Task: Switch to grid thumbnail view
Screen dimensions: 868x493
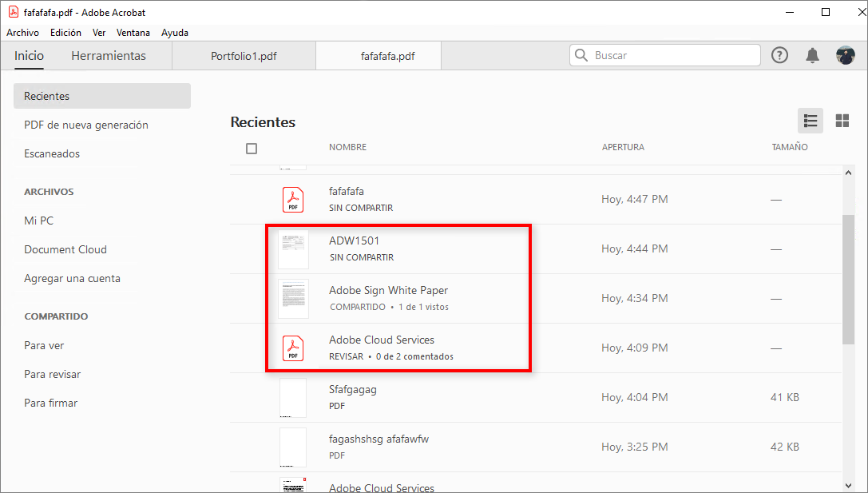Action: tap(842, 121)
